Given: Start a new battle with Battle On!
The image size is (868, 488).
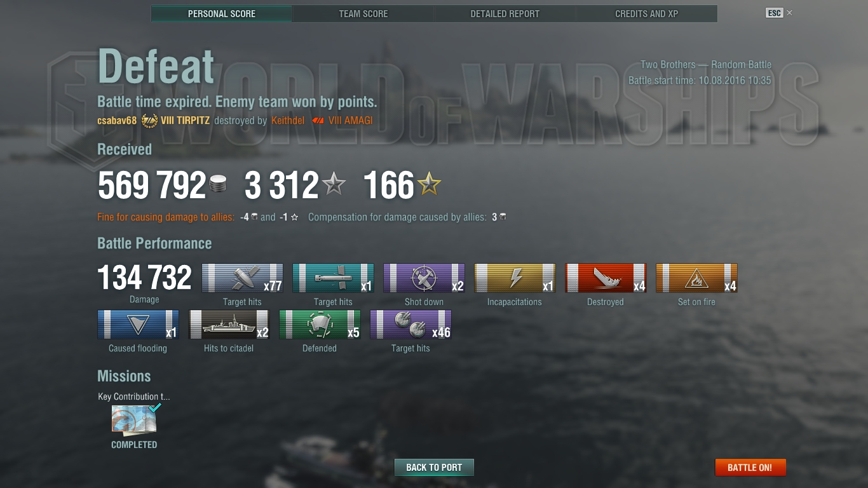Looking at the screenshot, I should pos(750,467).
